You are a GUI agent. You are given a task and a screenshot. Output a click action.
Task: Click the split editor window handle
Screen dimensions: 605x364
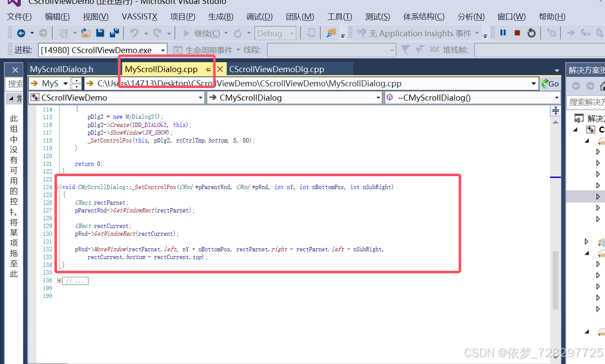click(x=555, y=111)
